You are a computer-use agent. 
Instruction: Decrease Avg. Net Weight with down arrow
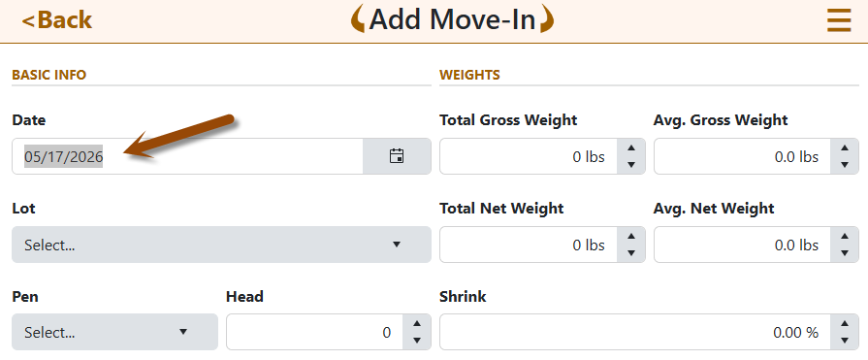[x=845, y=253]
